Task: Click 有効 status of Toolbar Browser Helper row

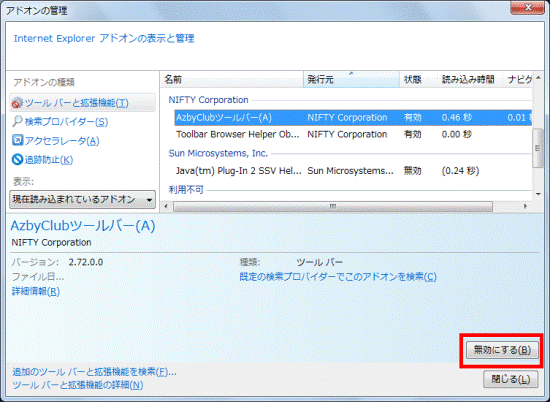Action: pyautogui.click(x=412, y=134)
